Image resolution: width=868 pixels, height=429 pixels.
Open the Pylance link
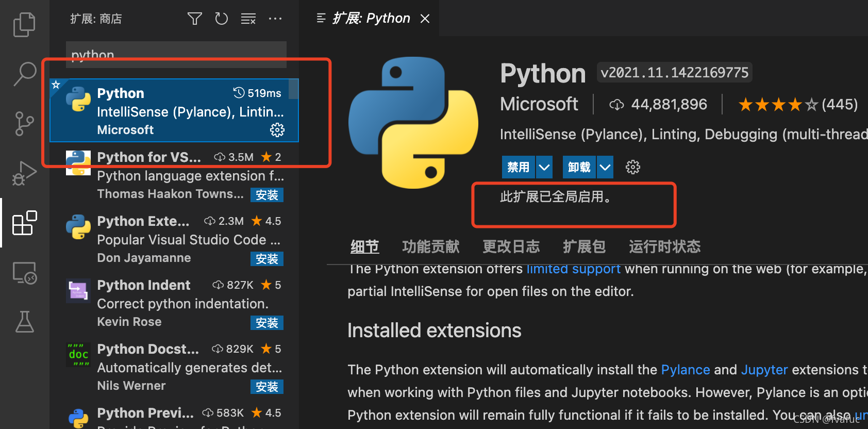(x=686, y=370)
